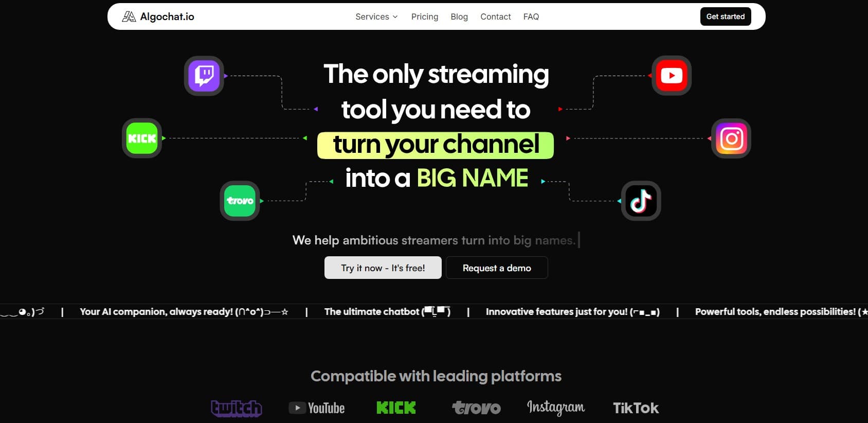Click the purple Twitch wordmark logo
The image size is (868, 423).
point(237,408)
